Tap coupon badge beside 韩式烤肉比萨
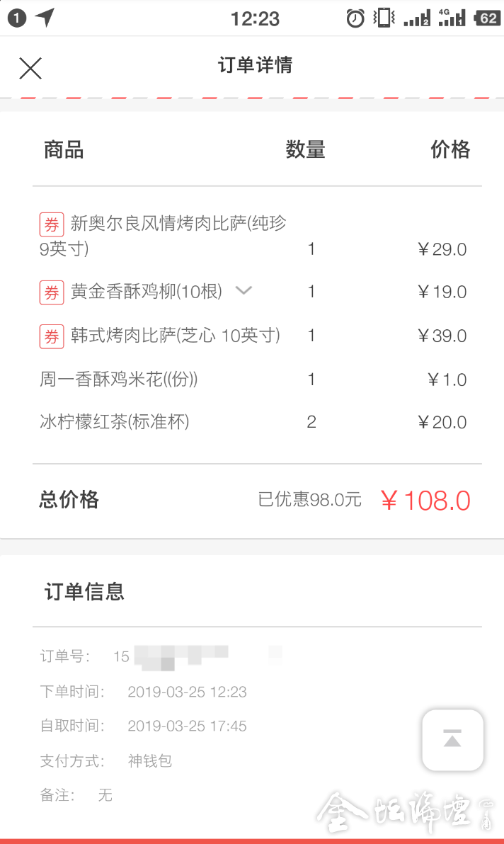Image resolution: width=504 pixels, height=844 pixels. (x=52, y=336)
